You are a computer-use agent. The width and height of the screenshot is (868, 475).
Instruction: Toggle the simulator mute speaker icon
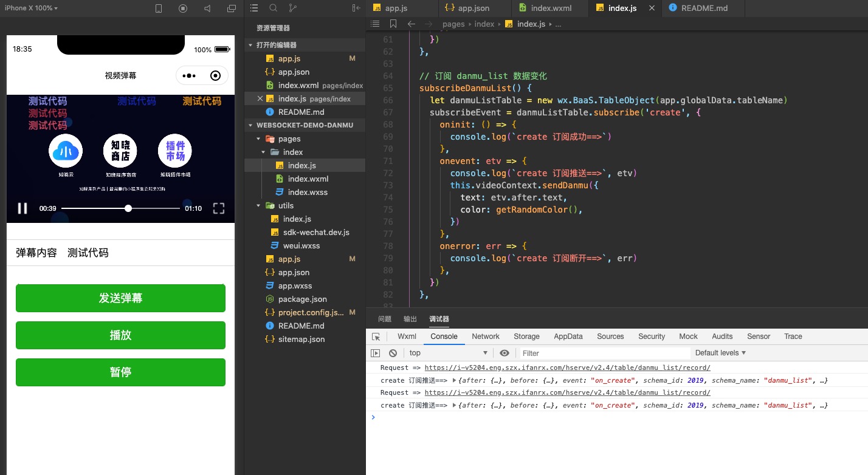pos(207,9)
